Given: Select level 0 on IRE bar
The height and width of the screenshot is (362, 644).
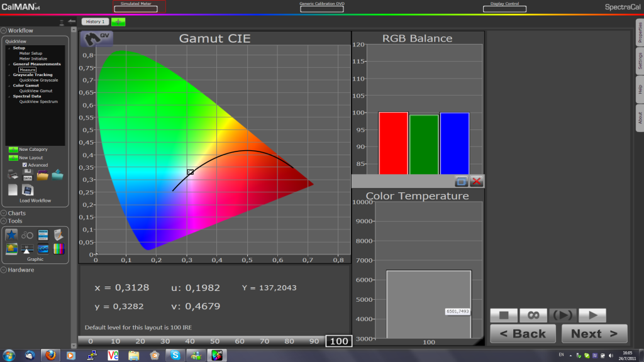Looking at the screenshot, I should tap(91, 341).
